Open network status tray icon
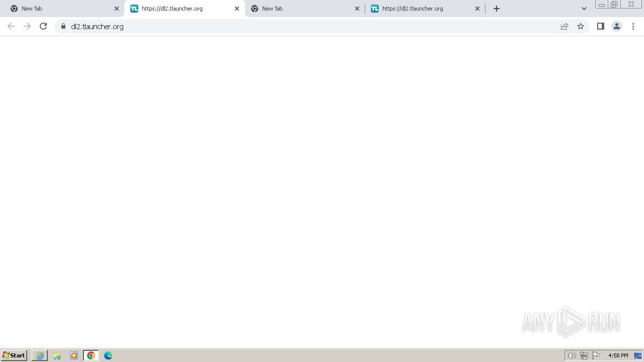 point(584,355)
